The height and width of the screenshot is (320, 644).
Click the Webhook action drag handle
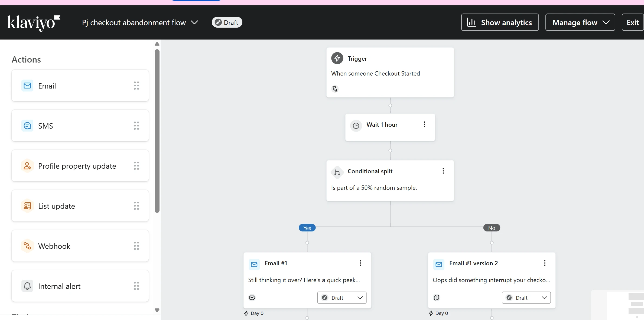click(136, 246)
